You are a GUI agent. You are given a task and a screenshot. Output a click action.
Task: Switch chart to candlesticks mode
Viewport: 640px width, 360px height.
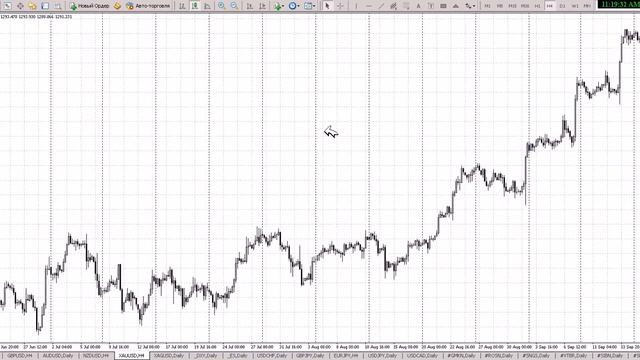click(195, 6)
